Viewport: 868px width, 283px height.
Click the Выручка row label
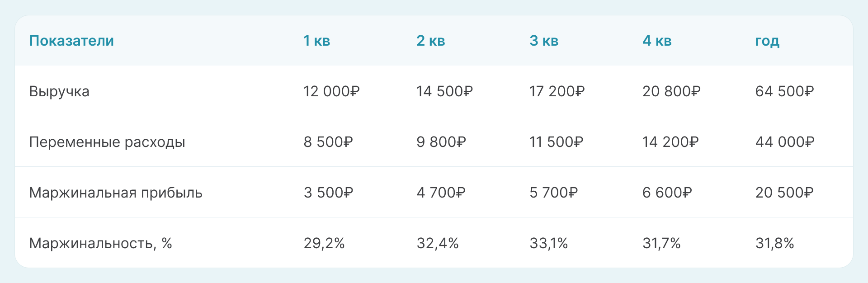pyautogui.click(x=59, y=91)
